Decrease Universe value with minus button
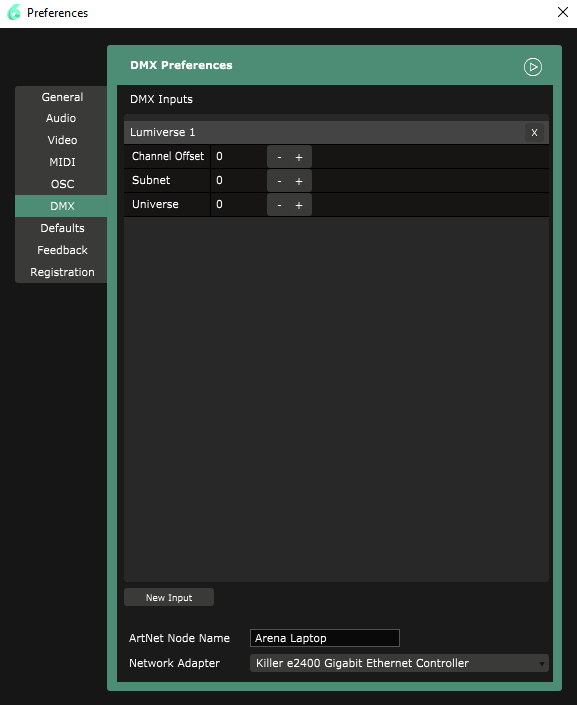 tap(279, 205)
